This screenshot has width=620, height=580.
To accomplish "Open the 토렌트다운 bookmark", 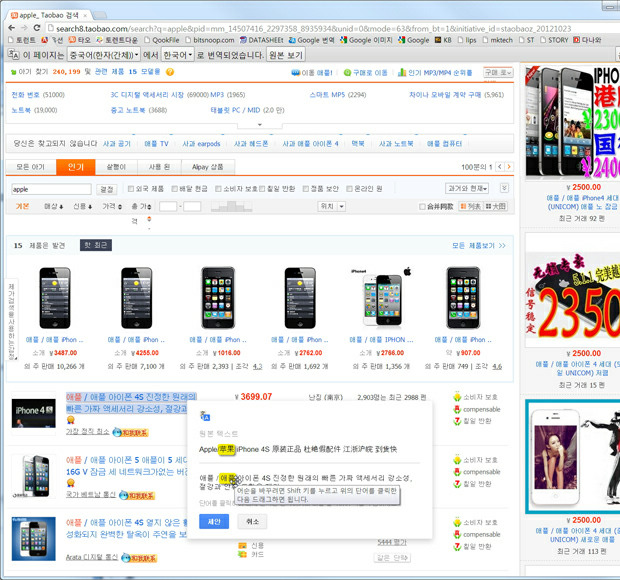I will click(117, 40).
